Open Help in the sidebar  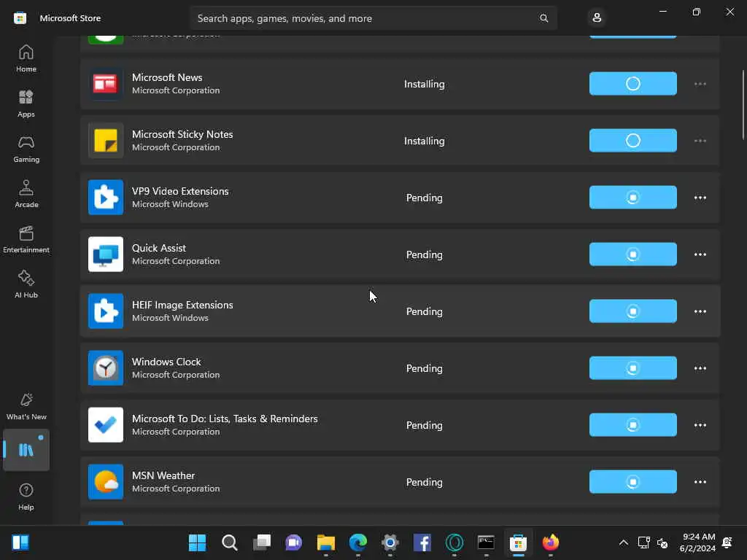26,497
